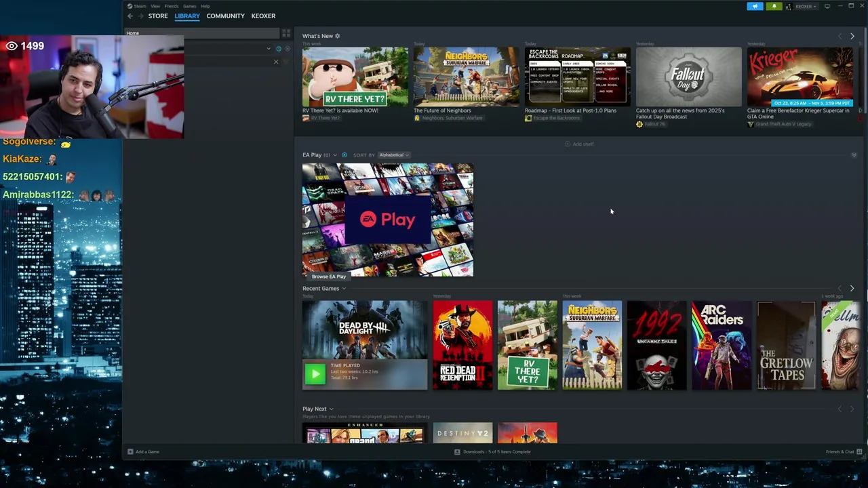
Task: Toggle the EA Play shelf filter circle
Action: pos(344,155)
